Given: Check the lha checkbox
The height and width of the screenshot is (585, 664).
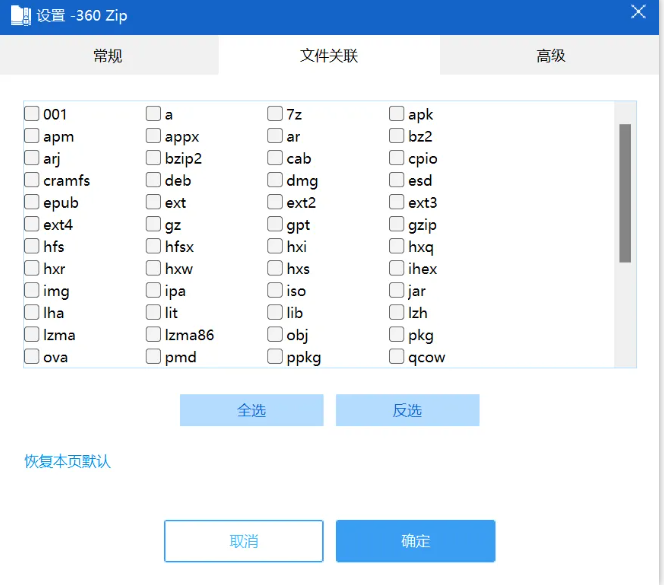Looking at the screenshot, I should (32, 312).
